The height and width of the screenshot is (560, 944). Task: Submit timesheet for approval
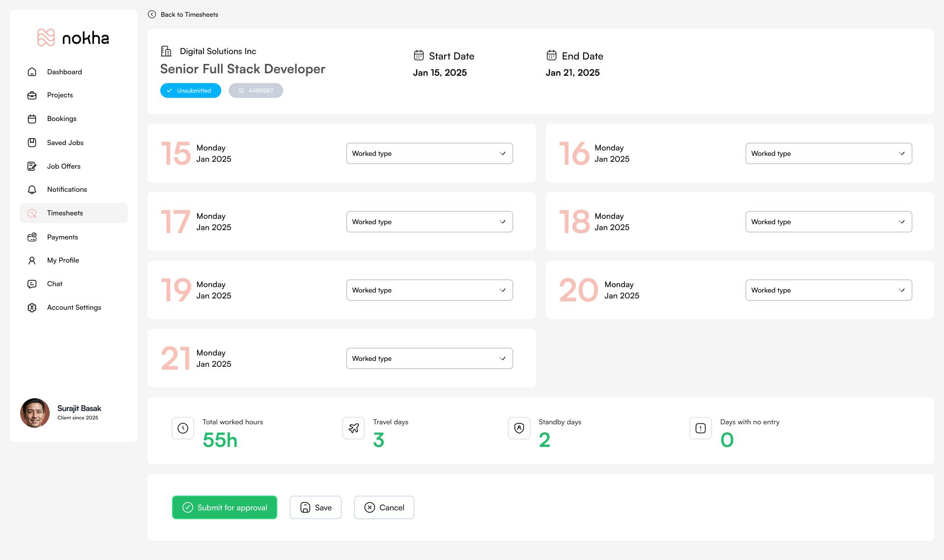[x=225, y=507]
